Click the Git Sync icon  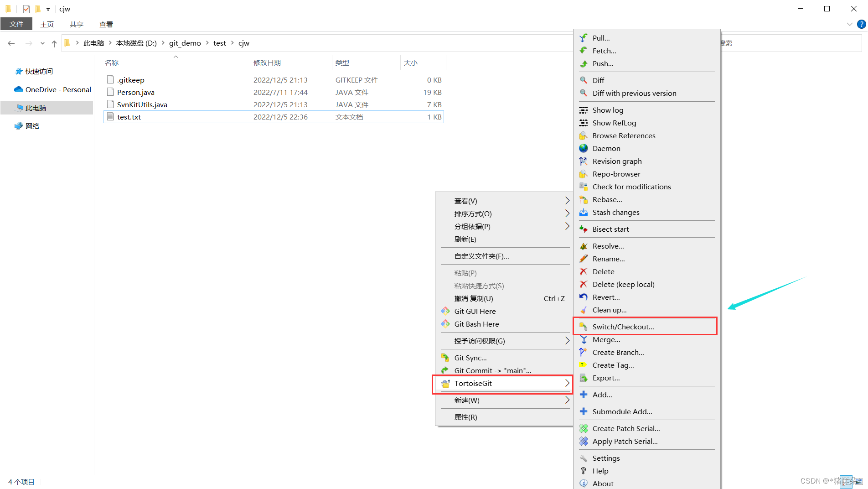(445, 358)
